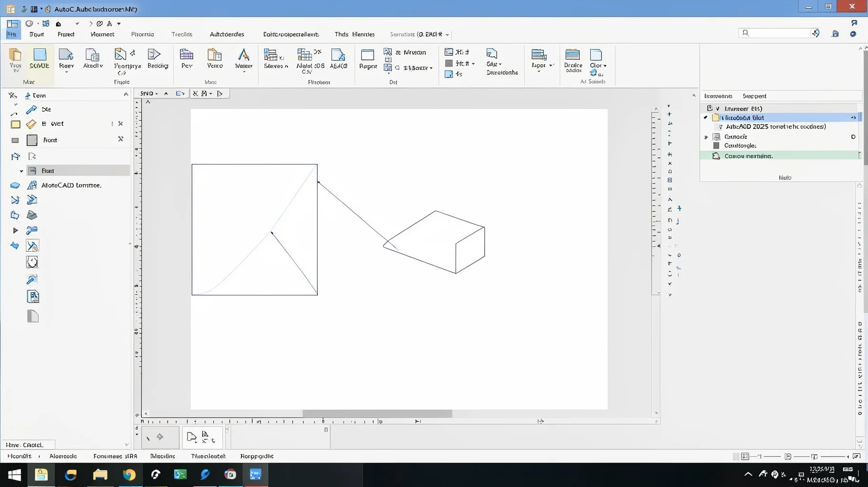
Task: Click the Alredlv ribbon icon
Action: [x=92, y=58]
